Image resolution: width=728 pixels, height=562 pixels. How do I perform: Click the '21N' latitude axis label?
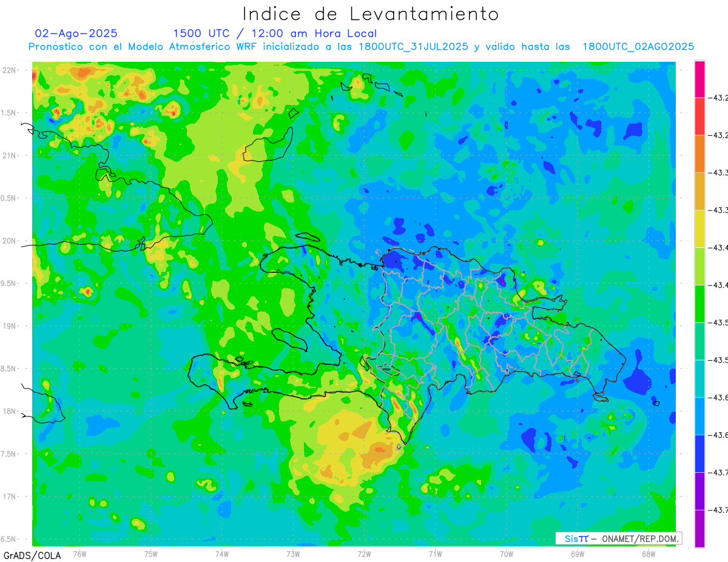10,156
